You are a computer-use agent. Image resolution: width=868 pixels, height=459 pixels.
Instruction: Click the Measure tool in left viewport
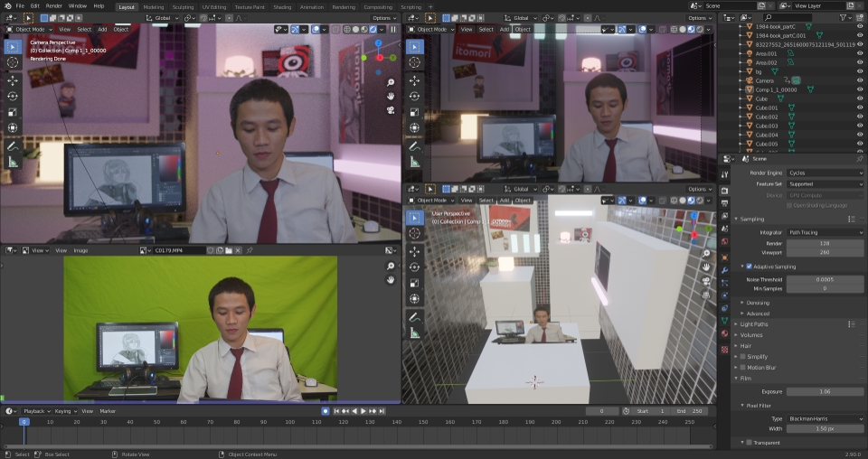pos(13,162)
